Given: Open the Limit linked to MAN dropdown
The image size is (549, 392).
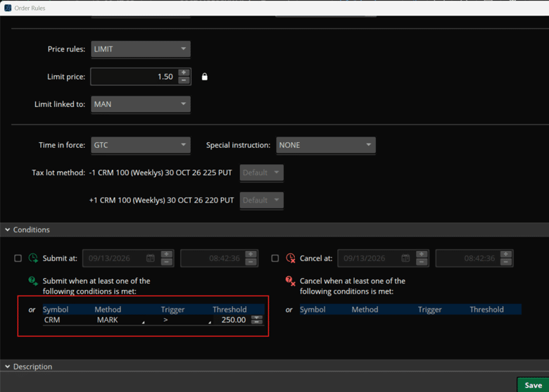Looking at the screenshot, I should pos(141,104).
